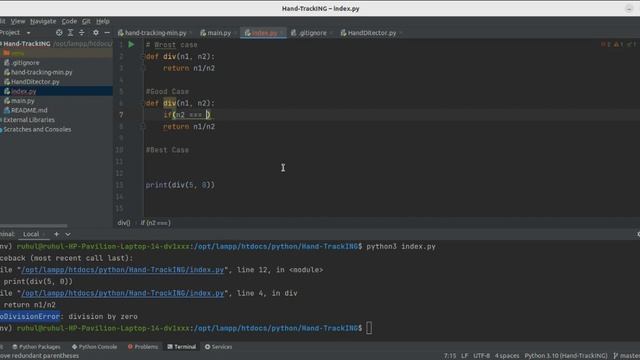Change the 4 spaces indent setting
This screenshot has height=360, width=640.
click(507, 356)
